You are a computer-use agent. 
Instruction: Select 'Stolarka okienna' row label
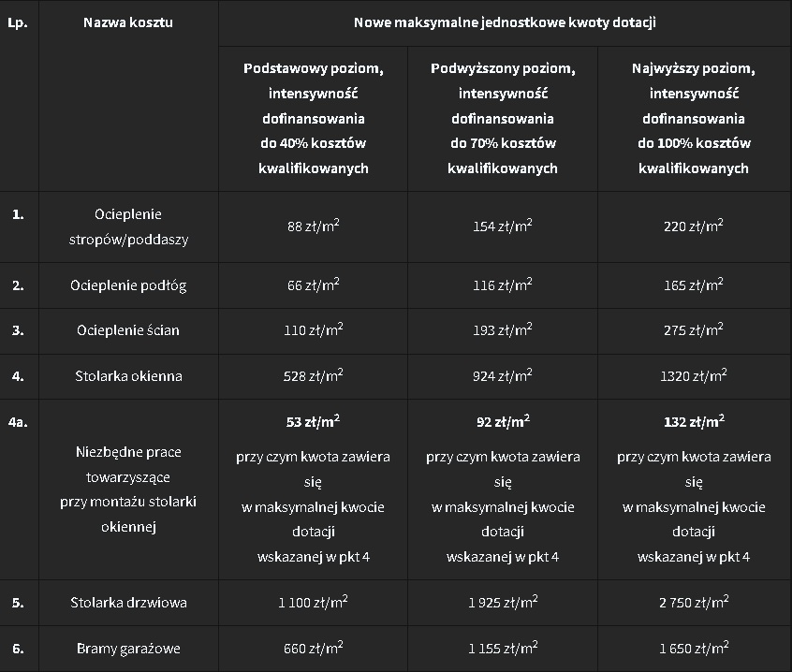pos(128,376)
